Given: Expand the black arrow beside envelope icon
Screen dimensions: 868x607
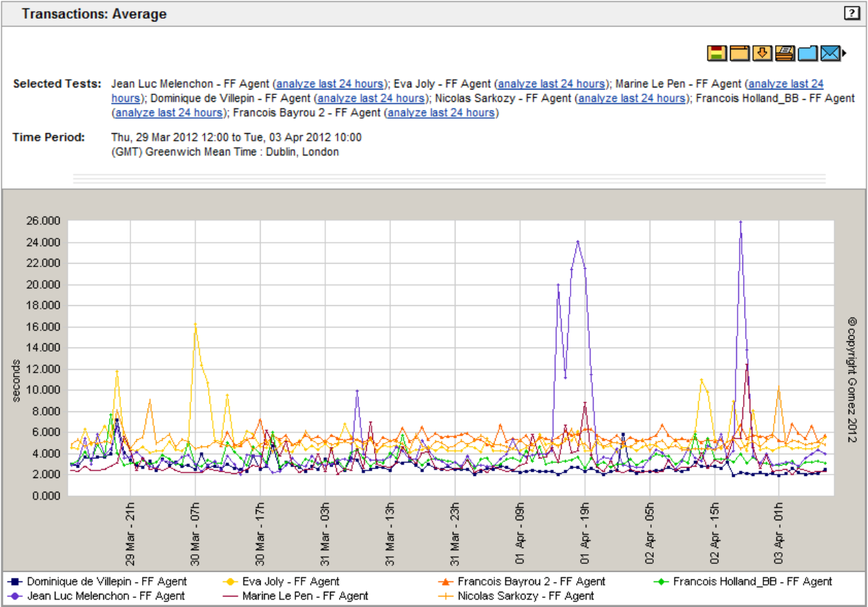Looking at the screenshot, I should [x=844, y=53].
